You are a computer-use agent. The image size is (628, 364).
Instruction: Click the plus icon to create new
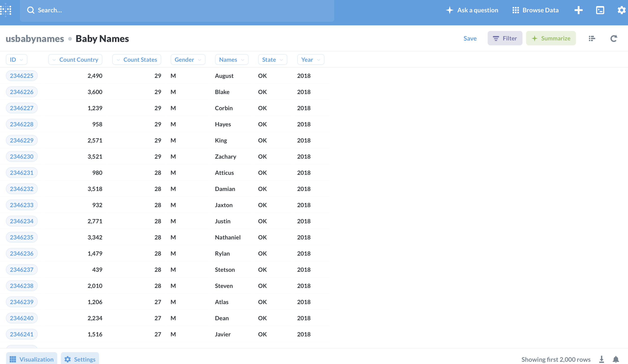pyautogui.click(x=578, y=10)
